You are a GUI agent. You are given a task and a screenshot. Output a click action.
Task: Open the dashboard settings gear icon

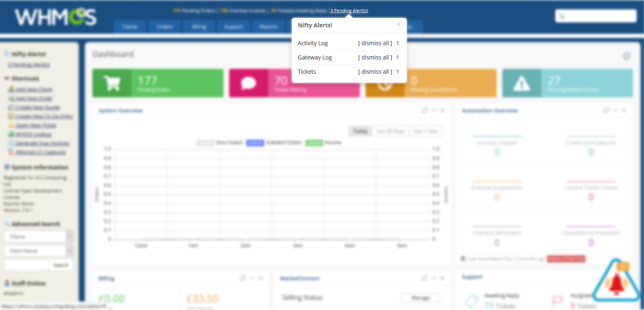click(626, 56)
